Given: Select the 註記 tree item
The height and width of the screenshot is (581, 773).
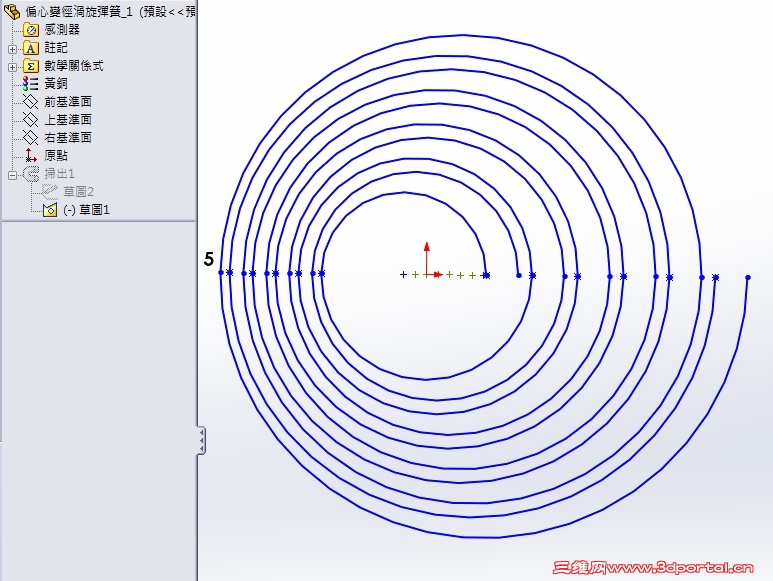Looking at the screenshot, I should click(x=56, y=48).
